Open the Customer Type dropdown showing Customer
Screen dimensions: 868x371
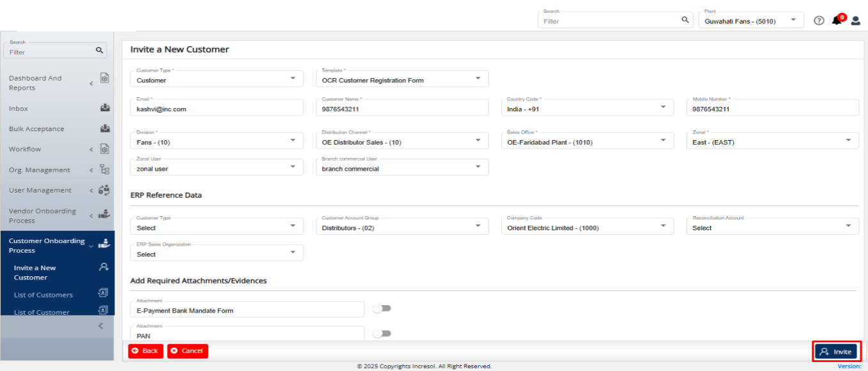(216, 79)
